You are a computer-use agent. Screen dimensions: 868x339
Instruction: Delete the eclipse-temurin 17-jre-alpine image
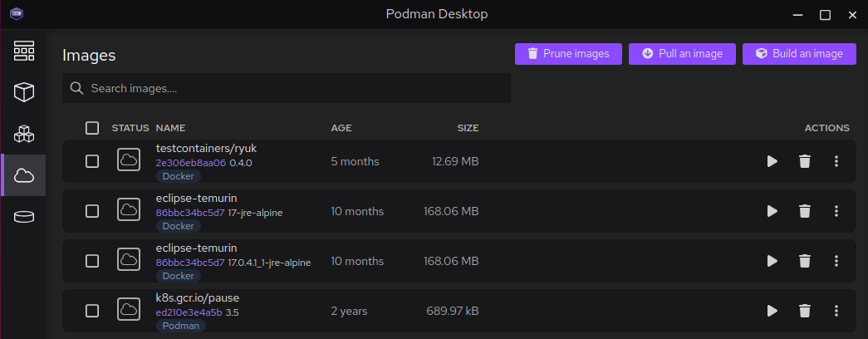point(804,211)
